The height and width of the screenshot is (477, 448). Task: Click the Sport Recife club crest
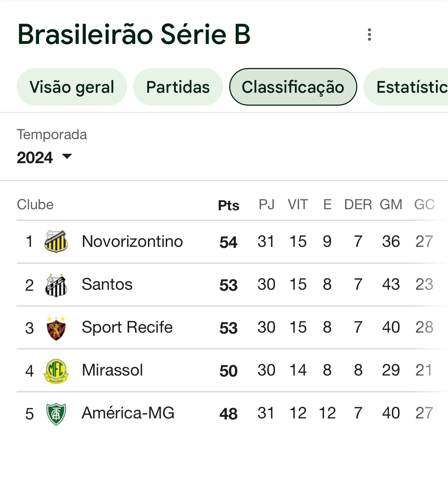point(56,328)
